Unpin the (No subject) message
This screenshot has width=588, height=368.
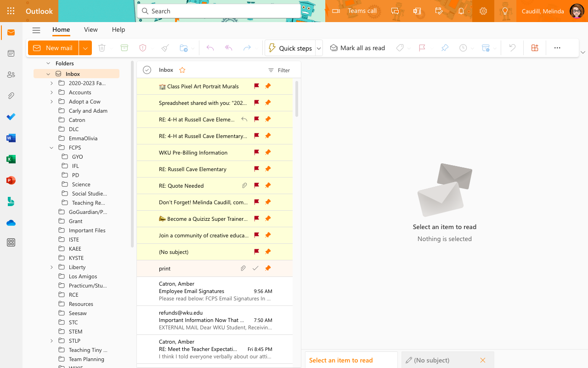click(268, 252)
